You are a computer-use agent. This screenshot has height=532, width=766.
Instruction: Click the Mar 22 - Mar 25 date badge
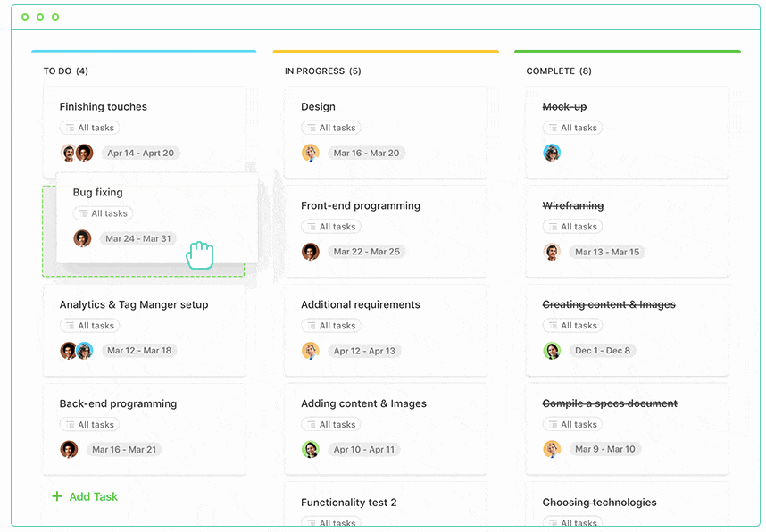pos(366,252)
